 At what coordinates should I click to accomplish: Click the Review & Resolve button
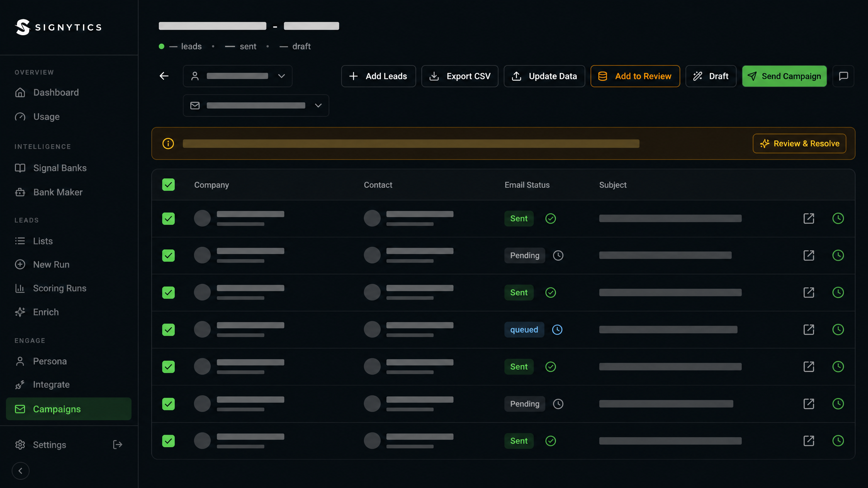(800, 143)
